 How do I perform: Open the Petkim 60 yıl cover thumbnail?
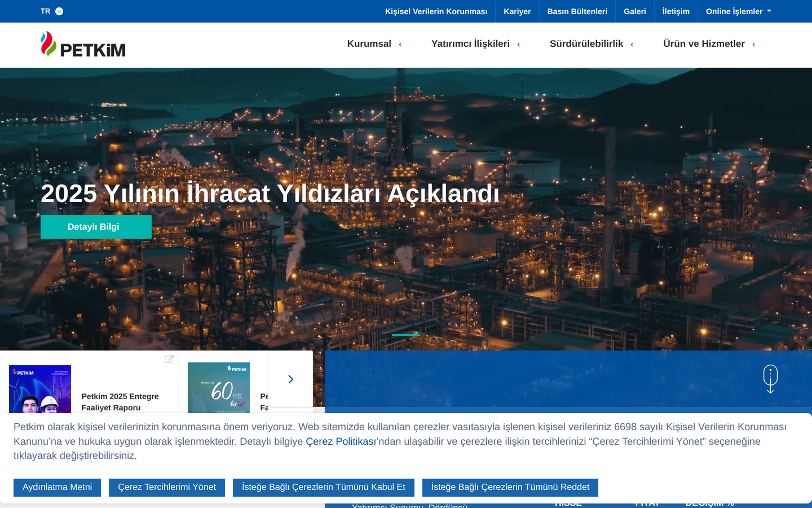point(219,388)
